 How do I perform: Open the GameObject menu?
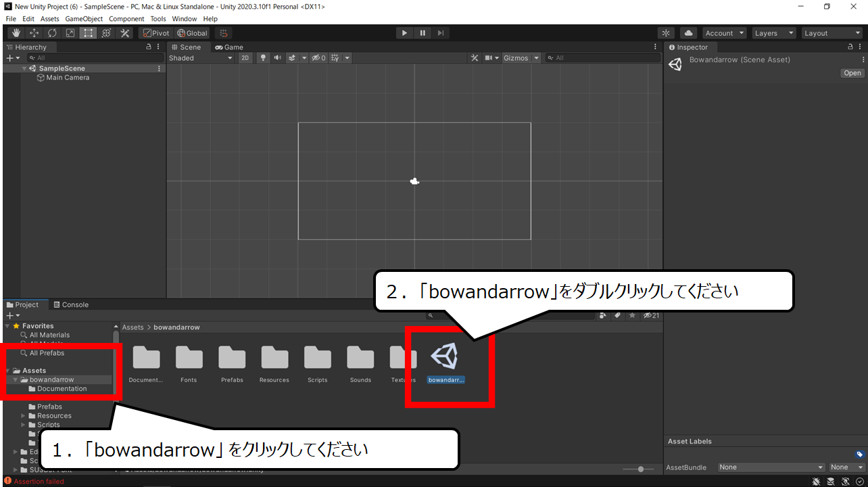pyautogui.click(x=84, y=19)
